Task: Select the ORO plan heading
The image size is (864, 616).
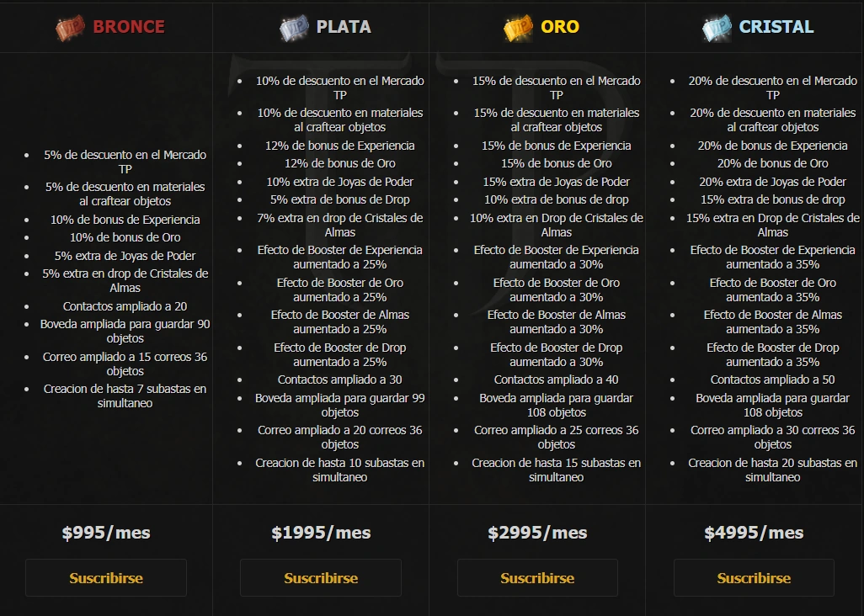Action: [x=560, y=27]
